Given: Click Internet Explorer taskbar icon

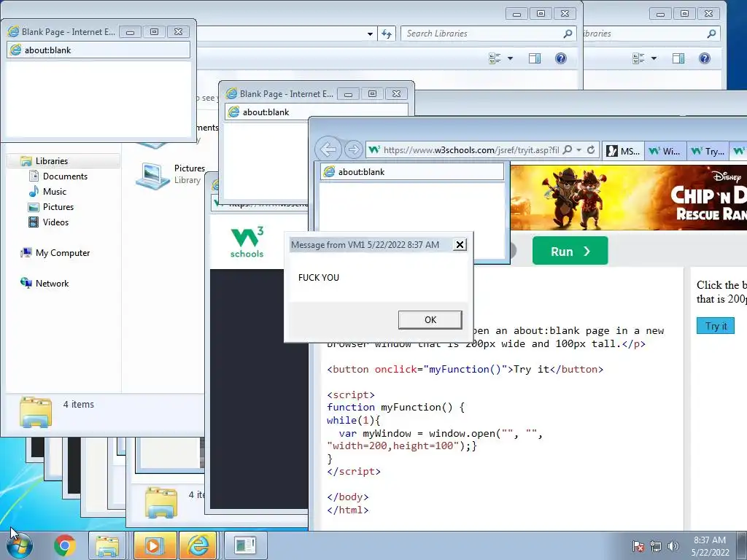Looking at the screenshot, I should pos(198,545).
